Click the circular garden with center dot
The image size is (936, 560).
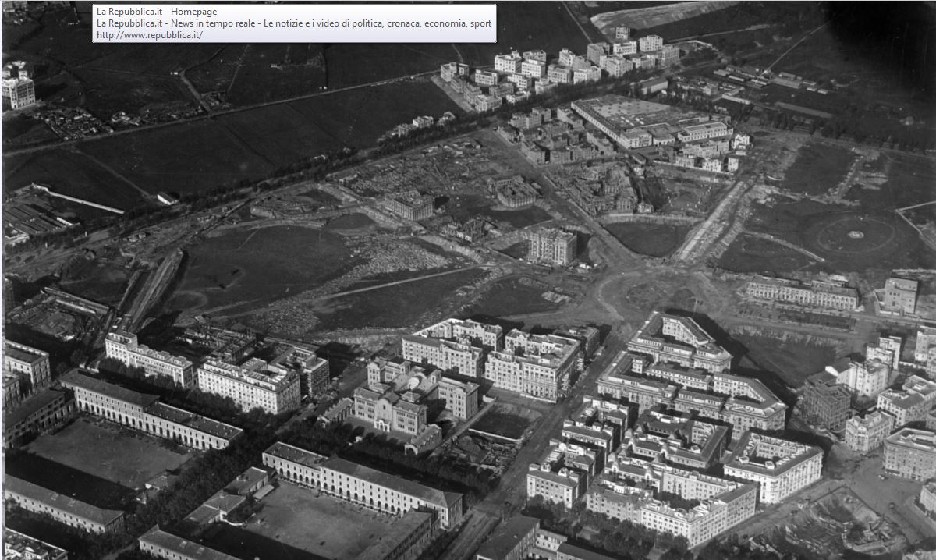click(856, 234)
